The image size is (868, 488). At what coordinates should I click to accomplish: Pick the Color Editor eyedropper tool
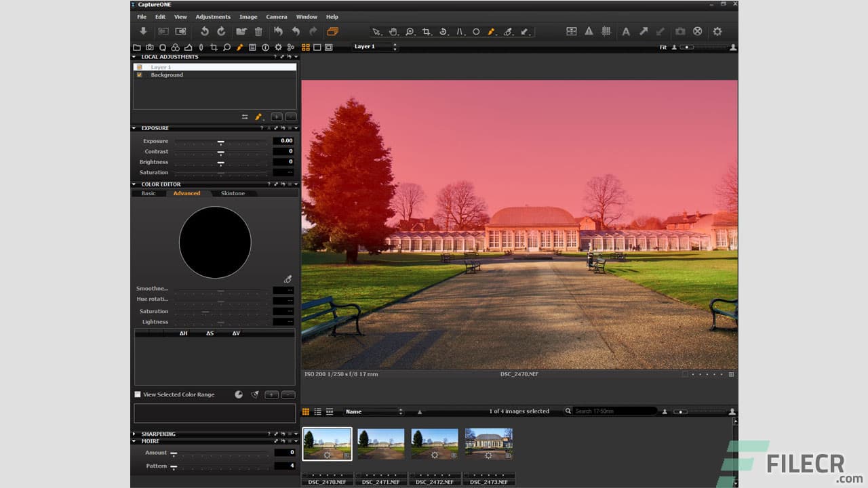(x=288, y=279)
